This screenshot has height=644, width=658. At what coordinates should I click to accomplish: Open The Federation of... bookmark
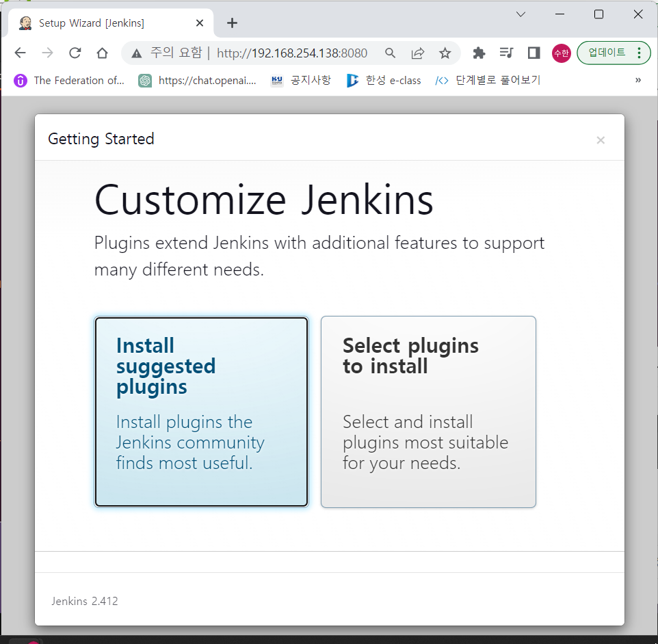click(69, 81)
